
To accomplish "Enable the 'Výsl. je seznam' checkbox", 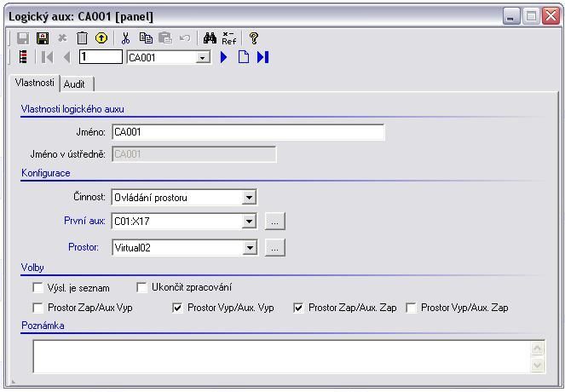I will click(x=37, y=288).
